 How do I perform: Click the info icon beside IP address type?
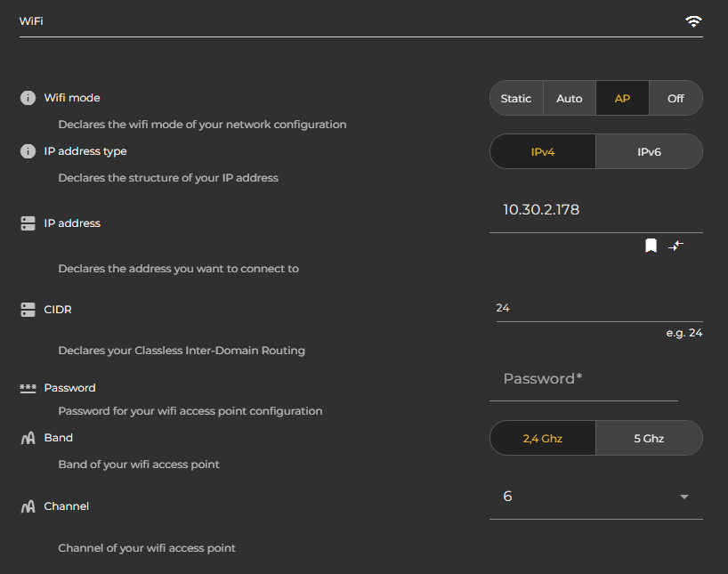click(x=27, y=151)
